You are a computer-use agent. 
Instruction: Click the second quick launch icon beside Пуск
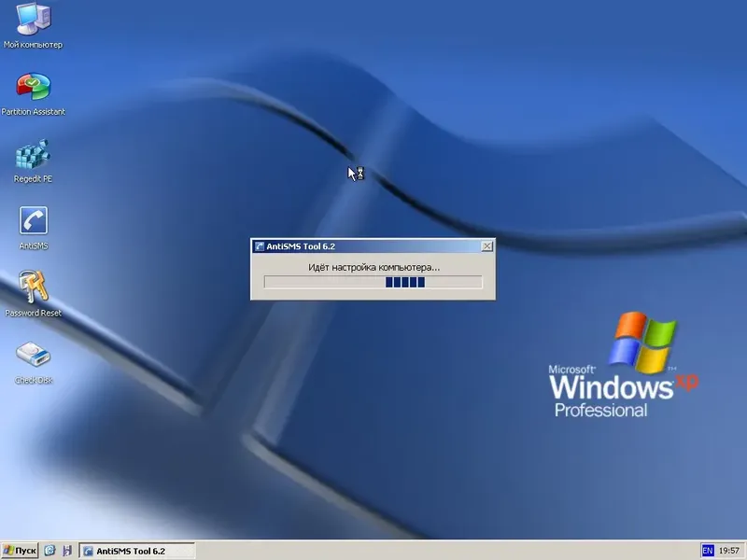[x=67, y=551]
